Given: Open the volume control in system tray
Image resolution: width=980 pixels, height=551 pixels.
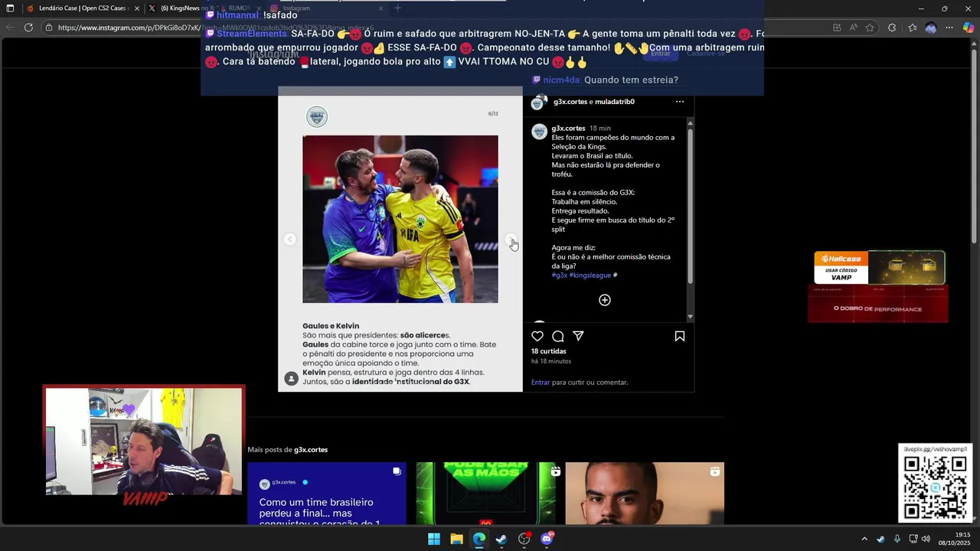Looking at the screenshot, I should [926, 539].
